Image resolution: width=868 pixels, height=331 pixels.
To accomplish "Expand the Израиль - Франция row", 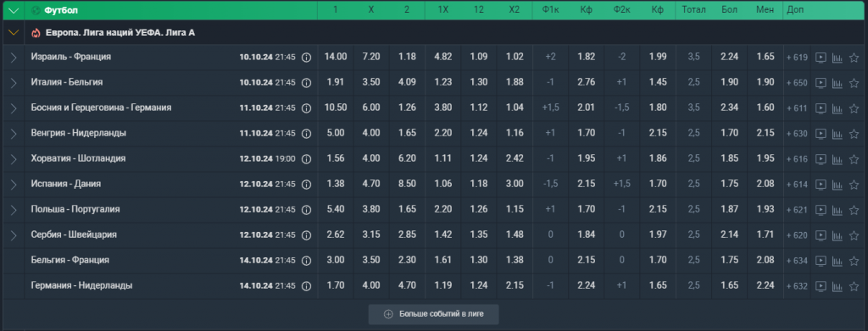I will 14,57.
